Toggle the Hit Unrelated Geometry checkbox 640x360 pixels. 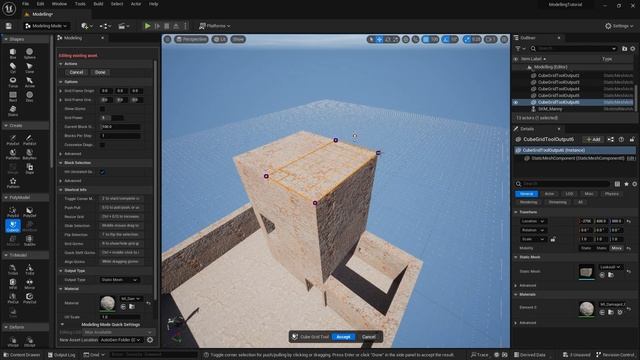[102, 172]
